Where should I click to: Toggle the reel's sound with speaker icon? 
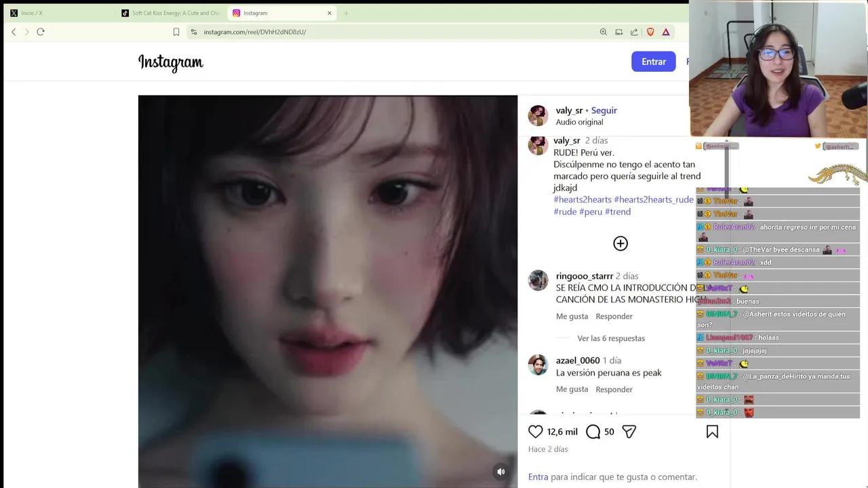(500, 472)
